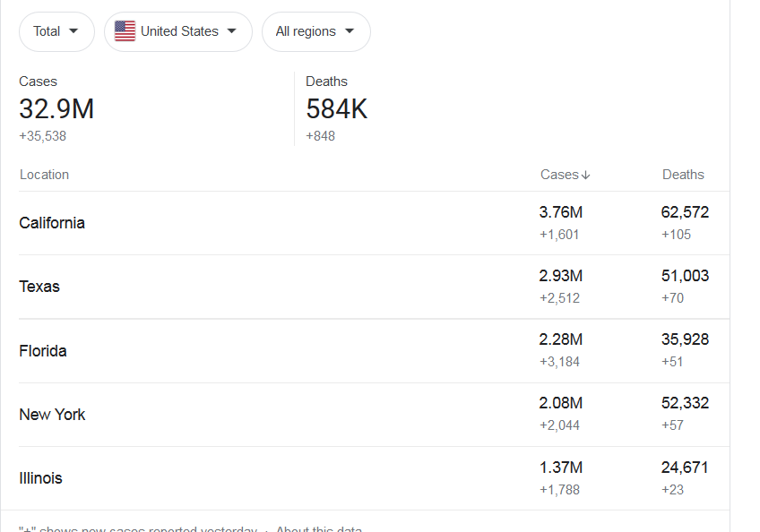Click Florida's 35,928 deaths value

coord(685,339)
